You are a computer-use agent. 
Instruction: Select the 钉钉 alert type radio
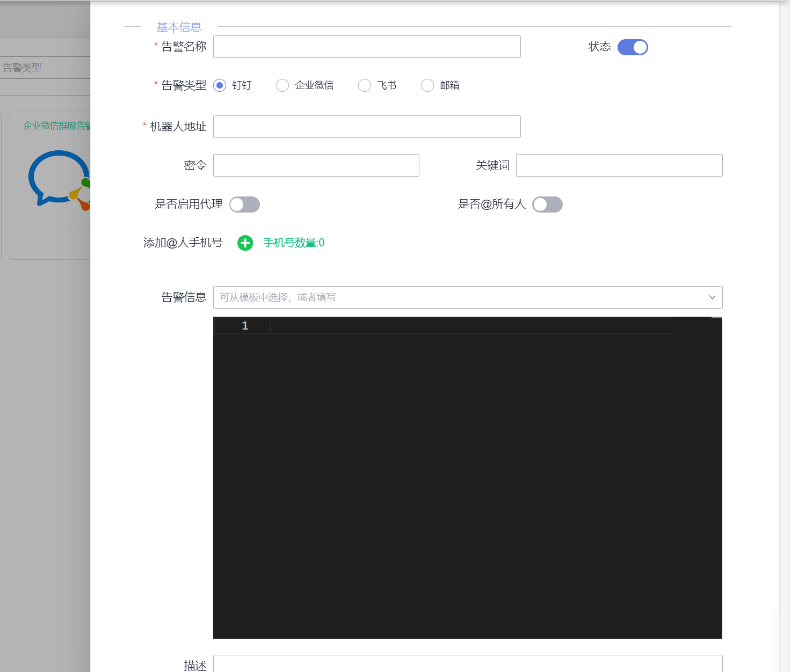(x=220, y=85)
